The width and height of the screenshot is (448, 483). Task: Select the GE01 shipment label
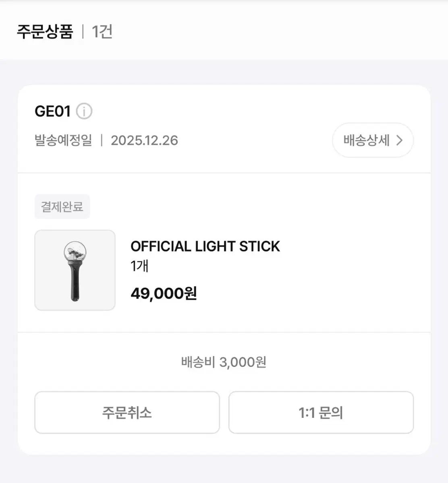point(53,111)
